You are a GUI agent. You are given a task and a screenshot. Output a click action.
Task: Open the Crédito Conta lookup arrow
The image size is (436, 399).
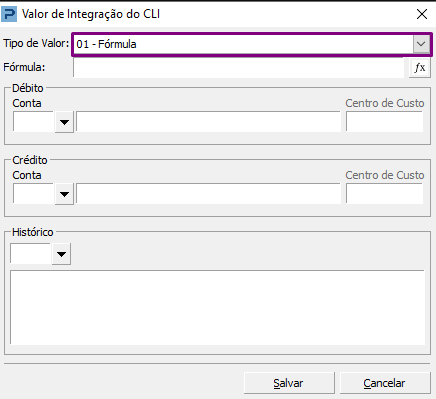[x=64, y=194]
